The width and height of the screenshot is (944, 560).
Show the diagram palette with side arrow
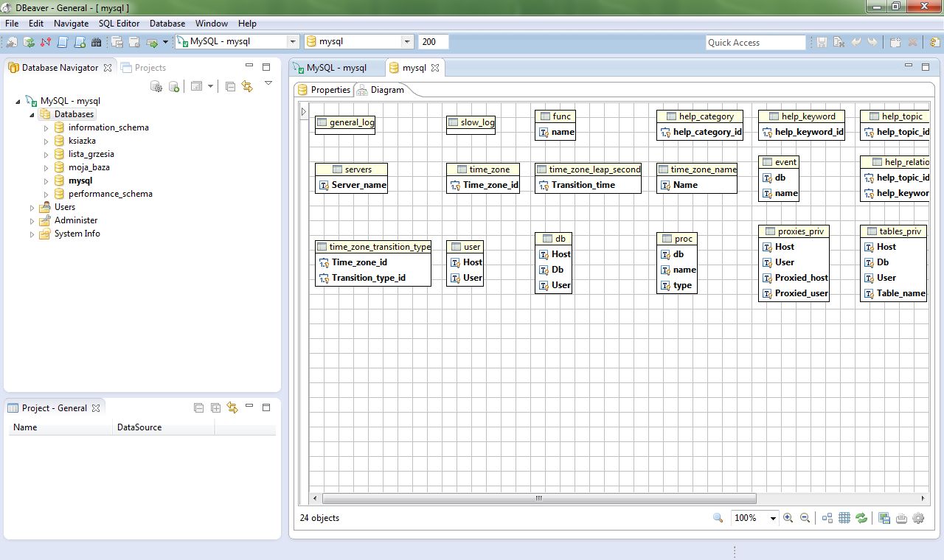coord(303,111)
